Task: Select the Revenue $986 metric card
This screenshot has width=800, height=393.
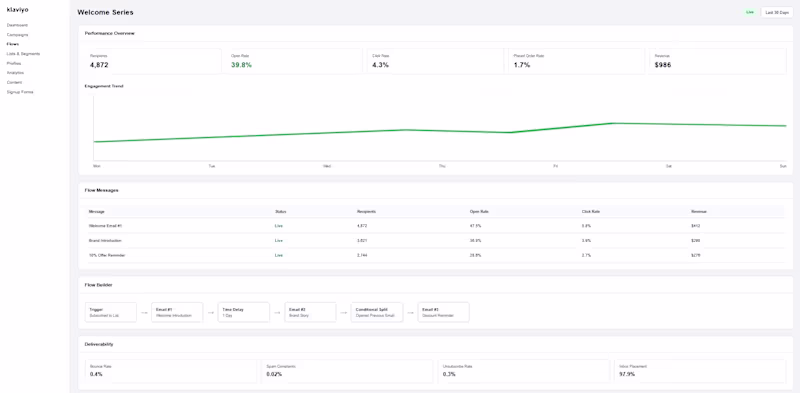Action: [718, 61]
